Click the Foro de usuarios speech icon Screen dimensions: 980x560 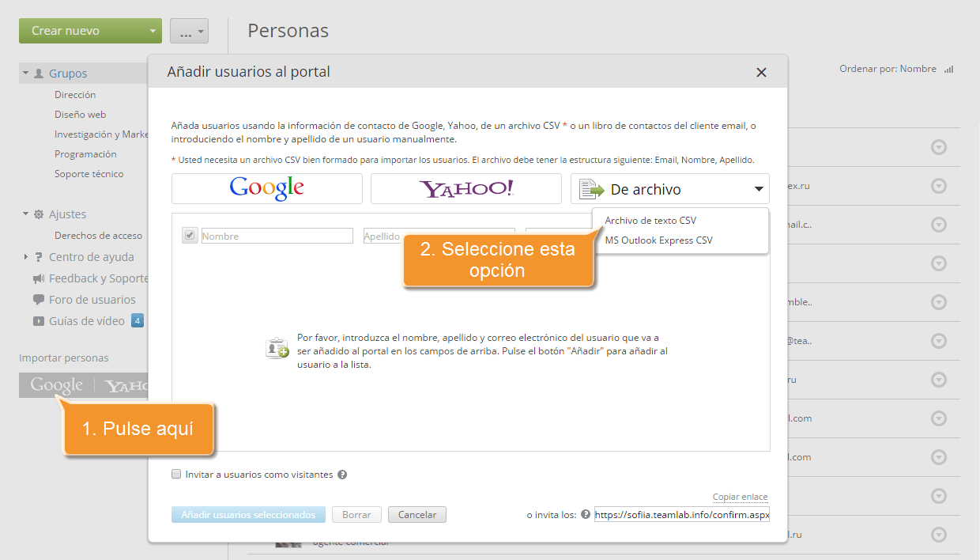coord(39,300)
